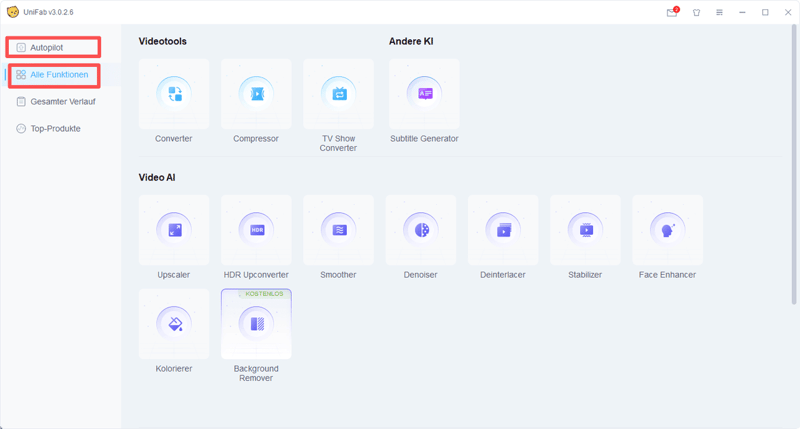Open the message inbox with notification badge
Screen dimensions: 800x429
(672, 12)
